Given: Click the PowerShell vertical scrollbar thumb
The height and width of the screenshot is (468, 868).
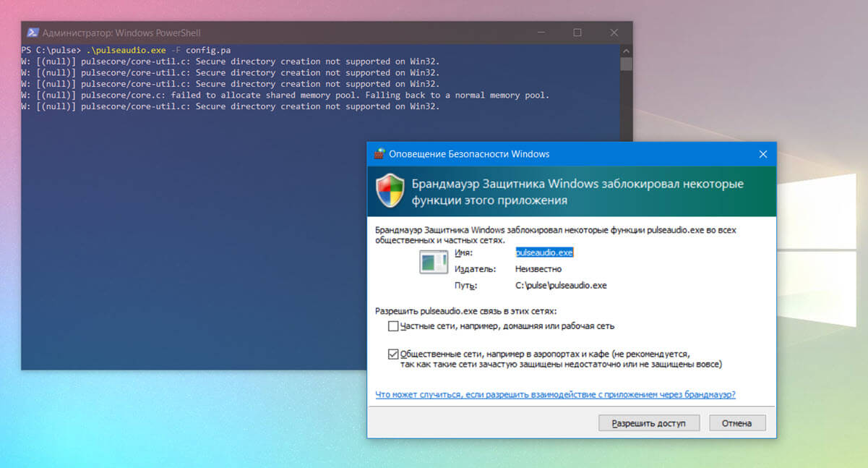Looking at the screenshot, I should 626,63.
